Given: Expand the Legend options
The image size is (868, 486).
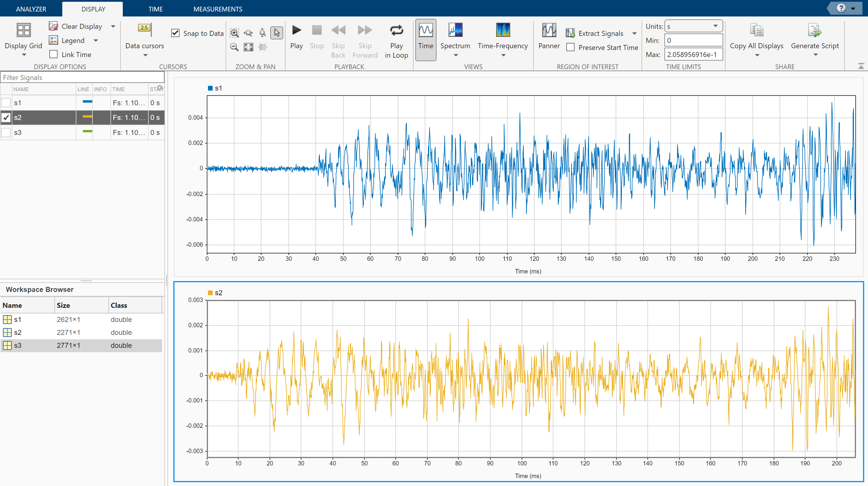Looking at the screenshot, I should 95,40.
